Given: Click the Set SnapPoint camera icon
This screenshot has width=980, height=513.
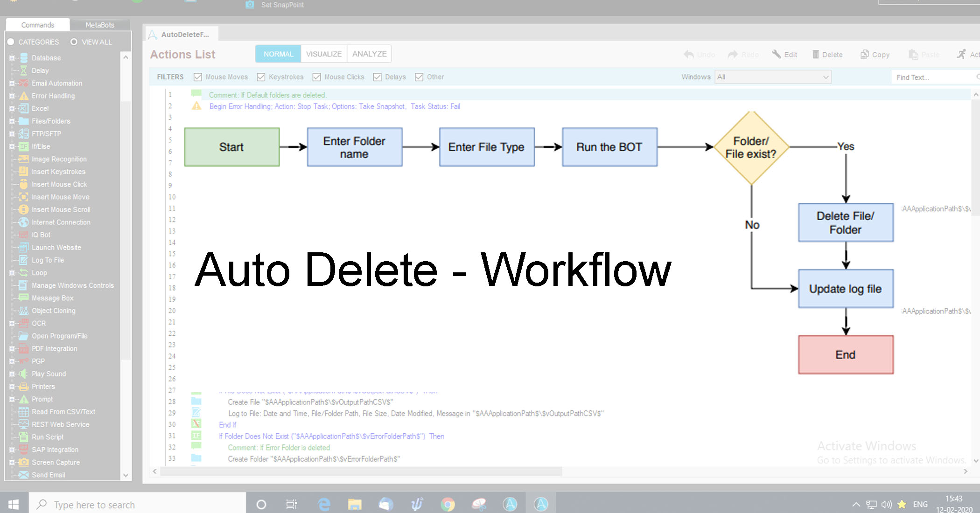Looking at the screenshot, I should [x=250, y=5].
